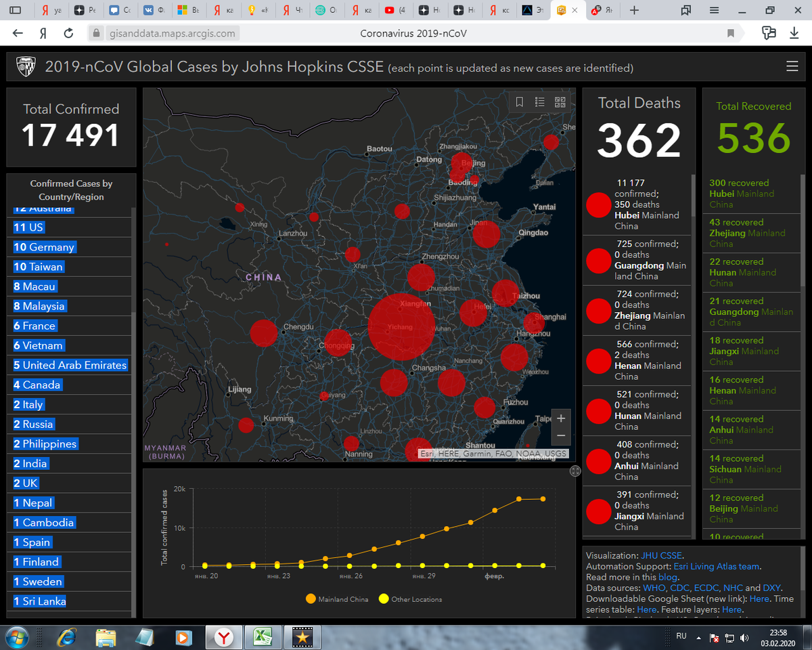Expand the confirmed cases chart panel

[x=575, y=471]
